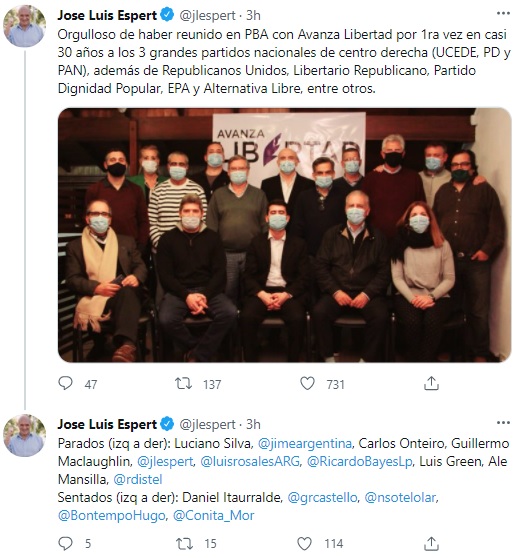Open Jose Luis Espert's top profile avatar

[24, 26]
